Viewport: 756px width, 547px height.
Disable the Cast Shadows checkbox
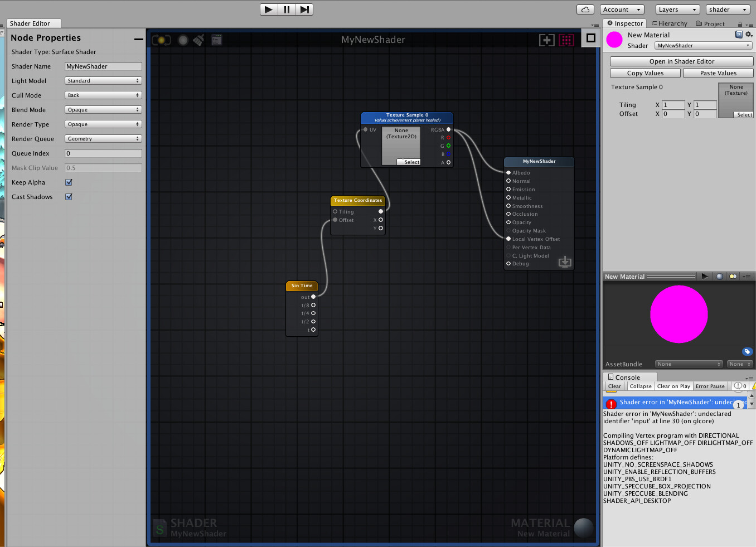click(69, 196)
